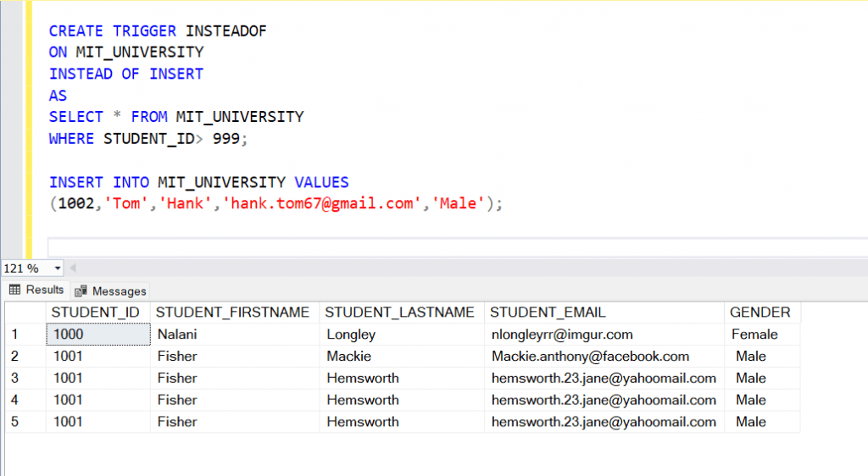Click the VALUES keyword in INSERT statement
The width and height of the screenshot is (868, 476).
[321, 182]
